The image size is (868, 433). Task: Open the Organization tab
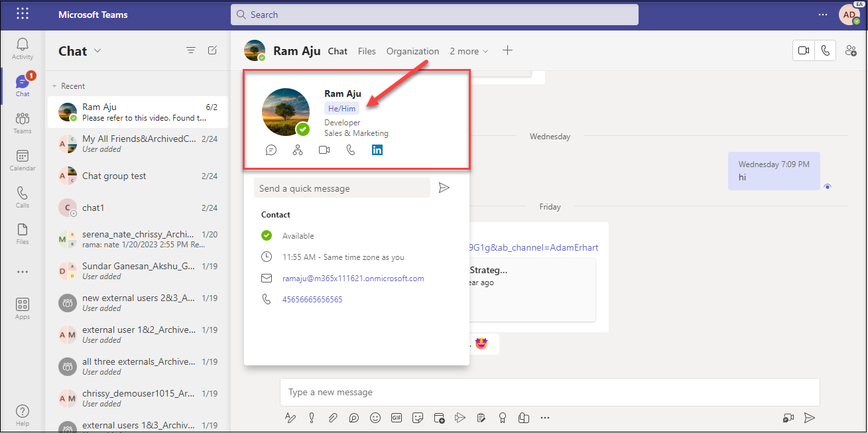tap(412, 51)
